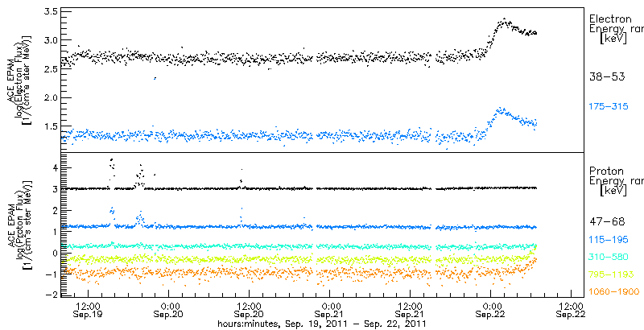Screen dimensions: 644x330
Task: Click the 12:00 Sep.22 time label
Action: tap(572, 311)
